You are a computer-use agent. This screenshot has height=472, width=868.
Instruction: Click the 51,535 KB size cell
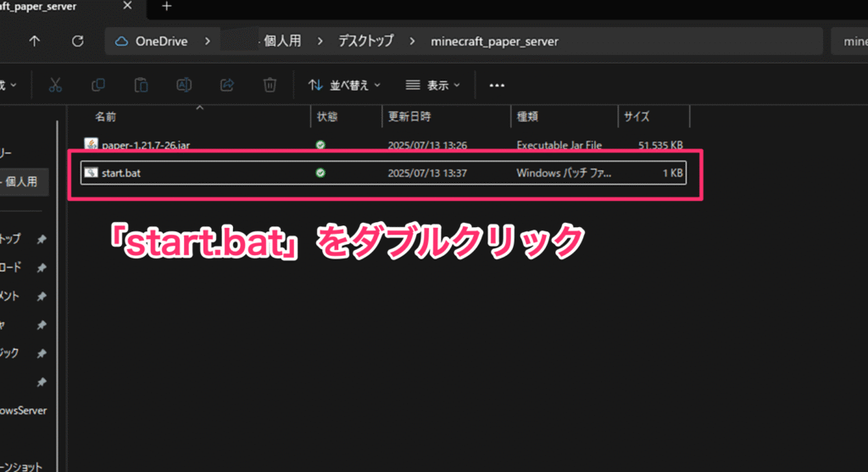pos(660,145)
